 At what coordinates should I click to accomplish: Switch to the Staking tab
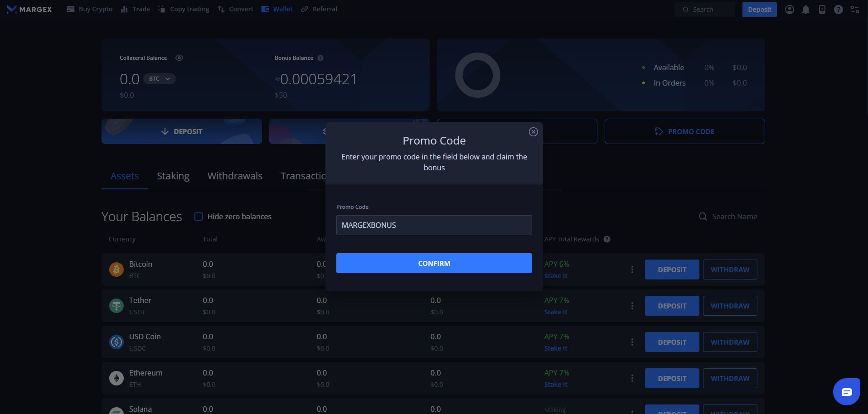click(x=173, y=176)
